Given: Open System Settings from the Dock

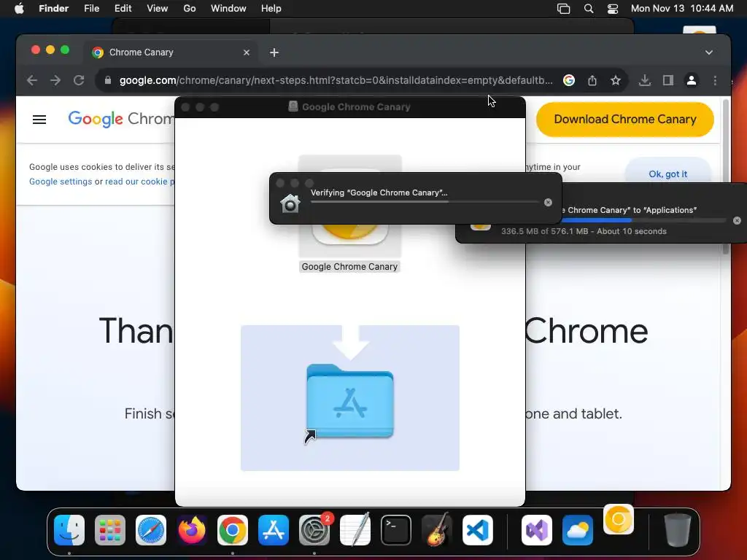Looking at the screenshot, I should 314,530.
